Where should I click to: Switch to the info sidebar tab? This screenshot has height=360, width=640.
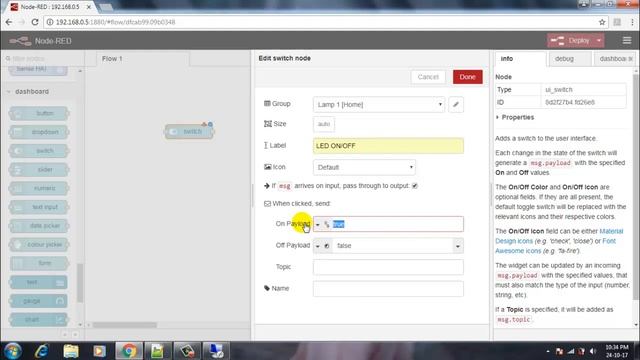click(520, 59)
